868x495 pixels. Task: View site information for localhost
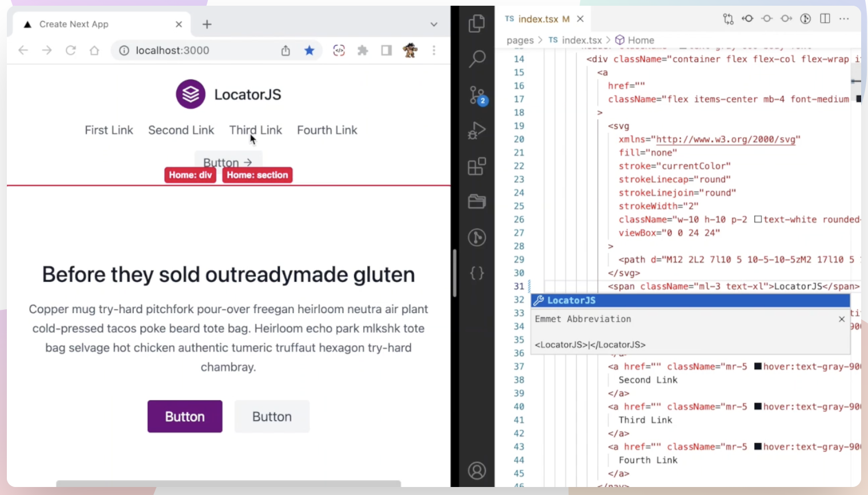pos(124,50)
